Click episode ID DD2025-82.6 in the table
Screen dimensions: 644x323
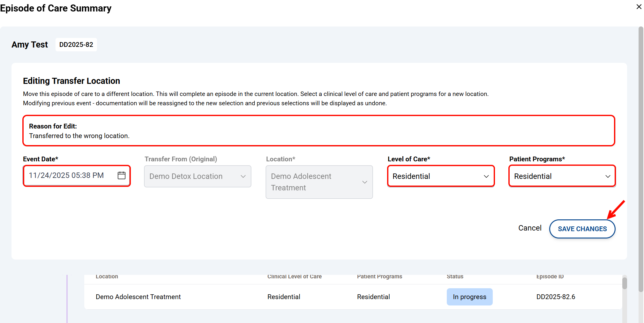click(x=555, y=297)
